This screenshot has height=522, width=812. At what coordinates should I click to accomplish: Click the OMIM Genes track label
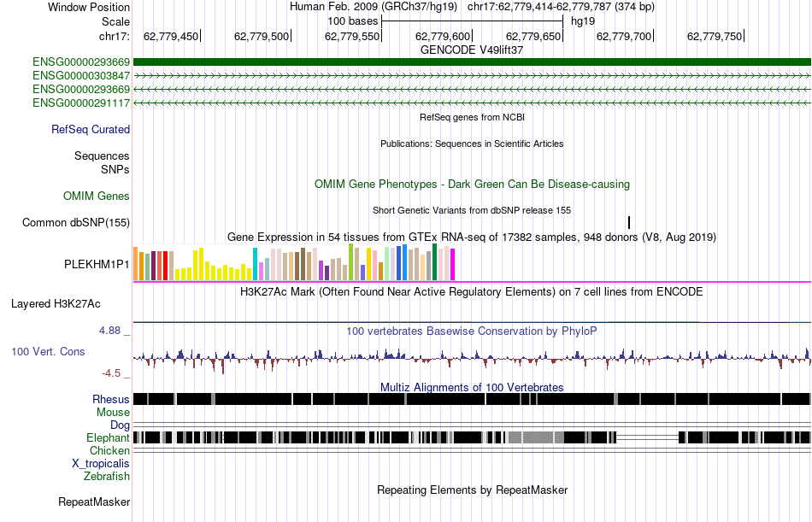pyautogui.click(x=97, y=196)
